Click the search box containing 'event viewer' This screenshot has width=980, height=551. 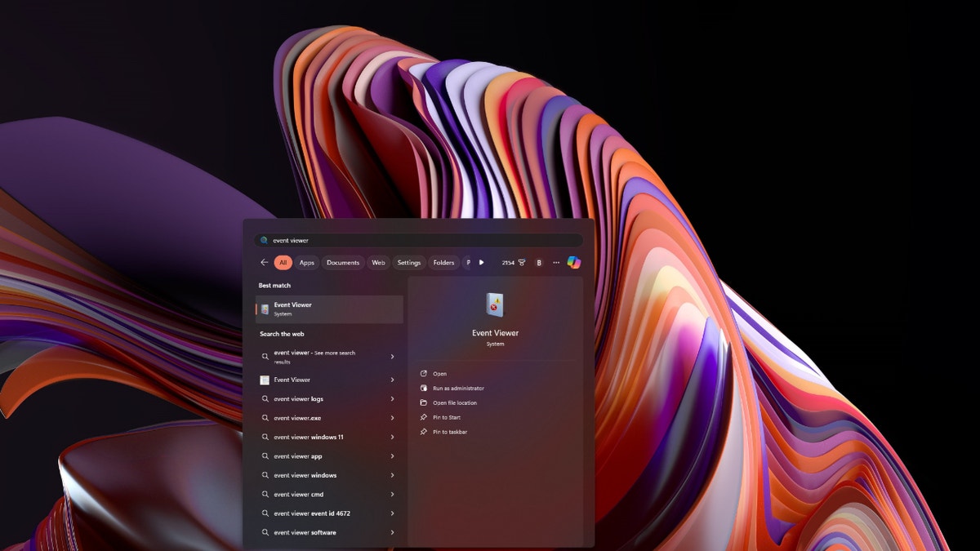419,241
